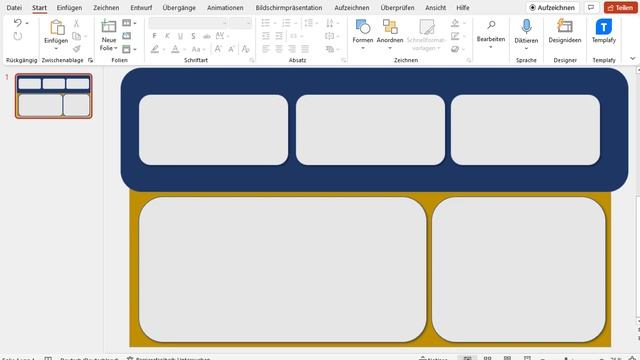
Task: Click the Cut scissors icon
Action: 76,24
